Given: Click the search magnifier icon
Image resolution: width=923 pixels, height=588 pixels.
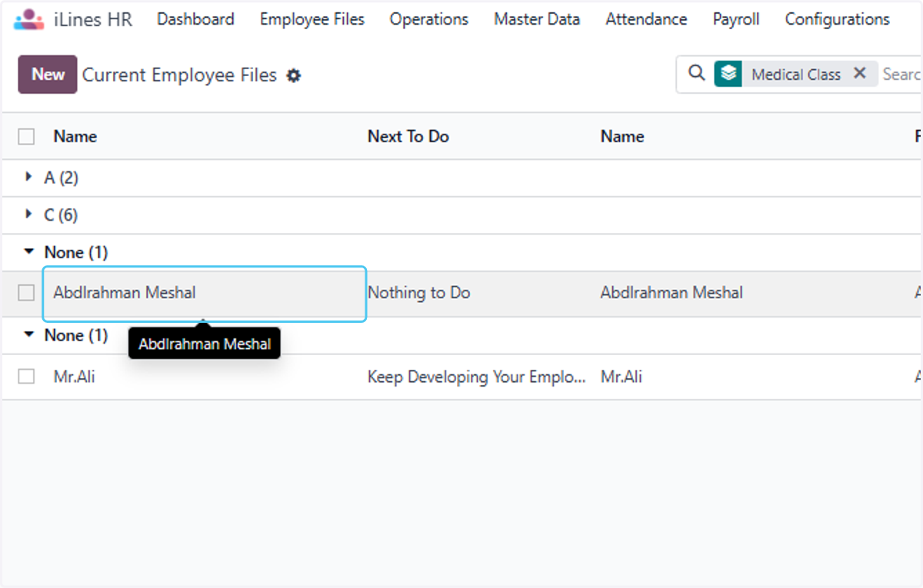Looking at the screenshot, I should (x=697, y=74).
